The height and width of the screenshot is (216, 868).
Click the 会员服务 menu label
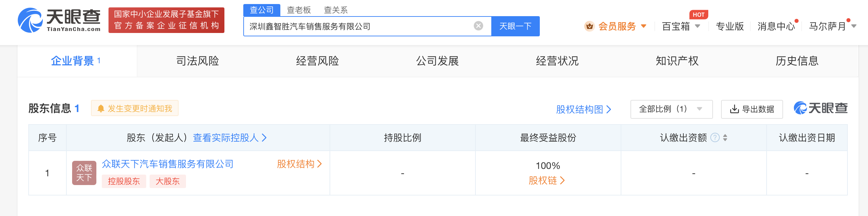(x=617, y=26)
